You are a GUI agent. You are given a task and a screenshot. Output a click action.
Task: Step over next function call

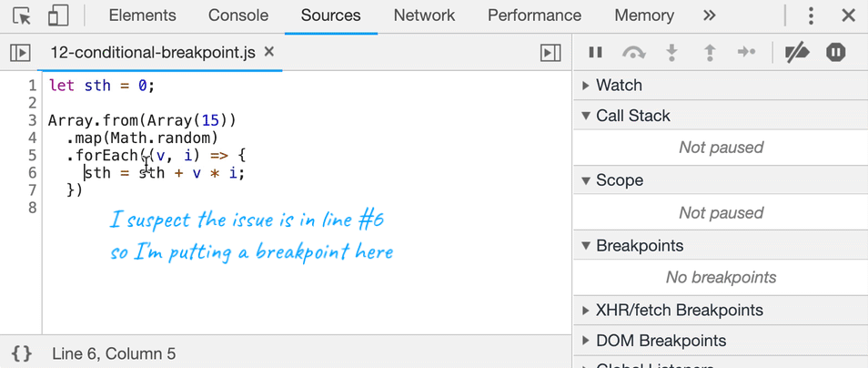click(634, 53)
